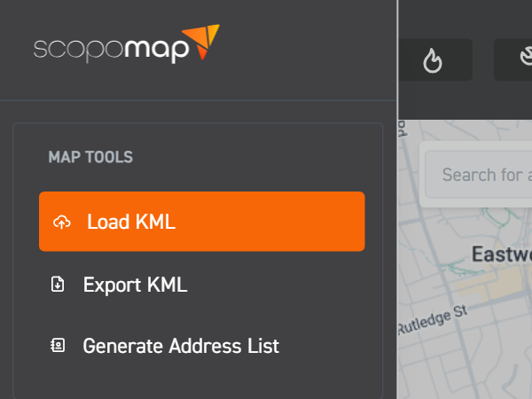The image size is (532, 399).
Task: Click the file download icon beside Export KML
Action: [59, 285]
